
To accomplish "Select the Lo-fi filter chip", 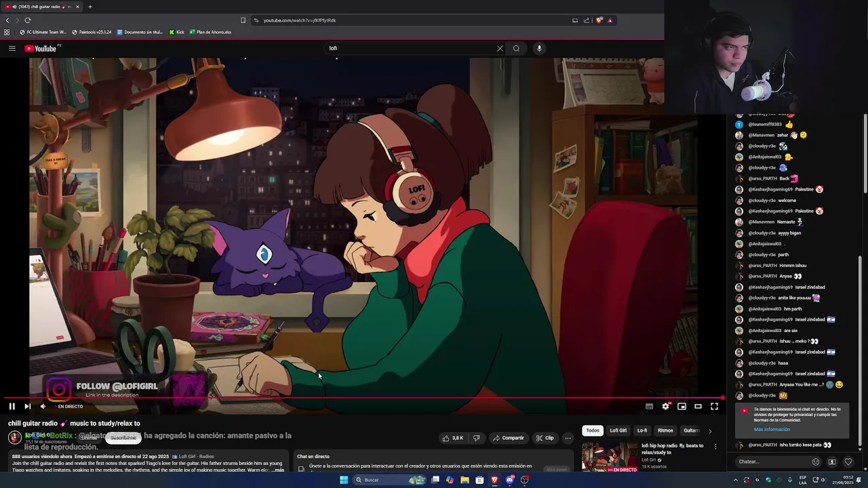I will point(642,430).
